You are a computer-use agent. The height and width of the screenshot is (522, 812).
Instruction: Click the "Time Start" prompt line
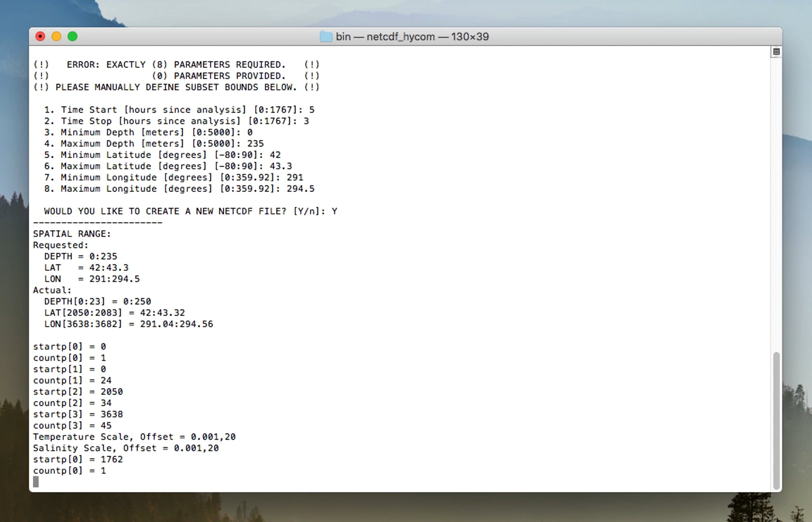point(179,110)
